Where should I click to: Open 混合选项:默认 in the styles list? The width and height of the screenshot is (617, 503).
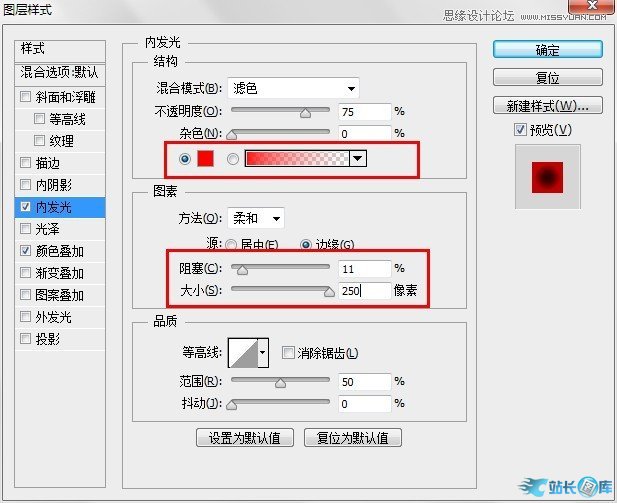(60, 73)
